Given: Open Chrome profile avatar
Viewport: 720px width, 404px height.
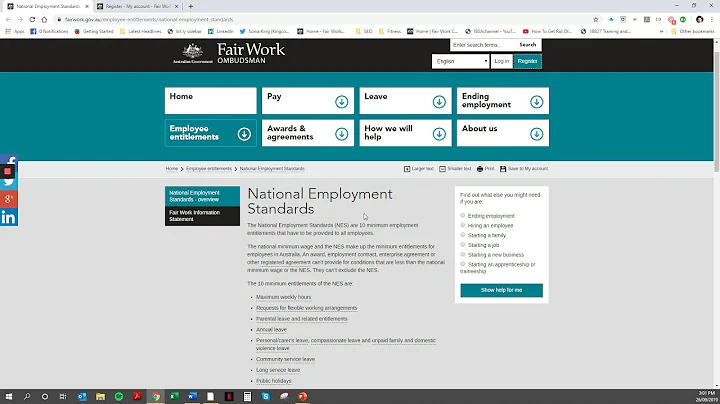Looking at the screenshot, I should 699,19.
